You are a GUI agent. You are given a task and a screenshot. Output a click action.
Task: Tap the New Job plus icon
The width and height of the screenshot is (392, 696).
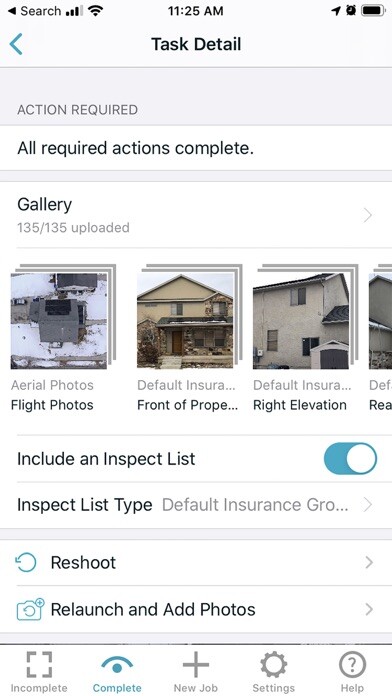point(196,664)
